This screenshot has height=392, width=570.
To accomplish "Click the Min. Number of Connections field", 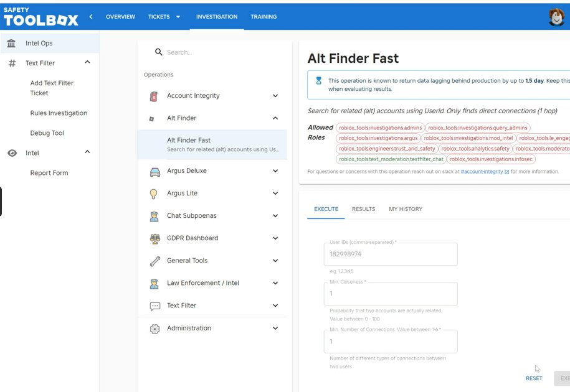I will pos(391,341).
